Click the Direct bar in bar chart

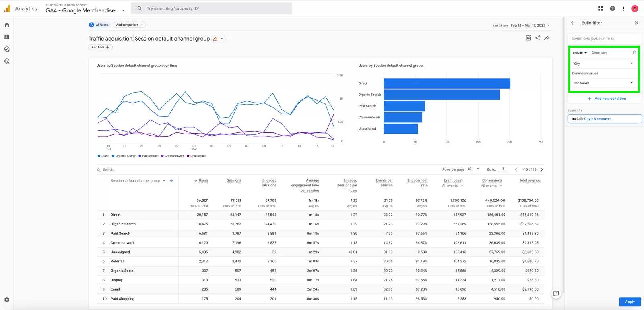[x=447, y=83]
